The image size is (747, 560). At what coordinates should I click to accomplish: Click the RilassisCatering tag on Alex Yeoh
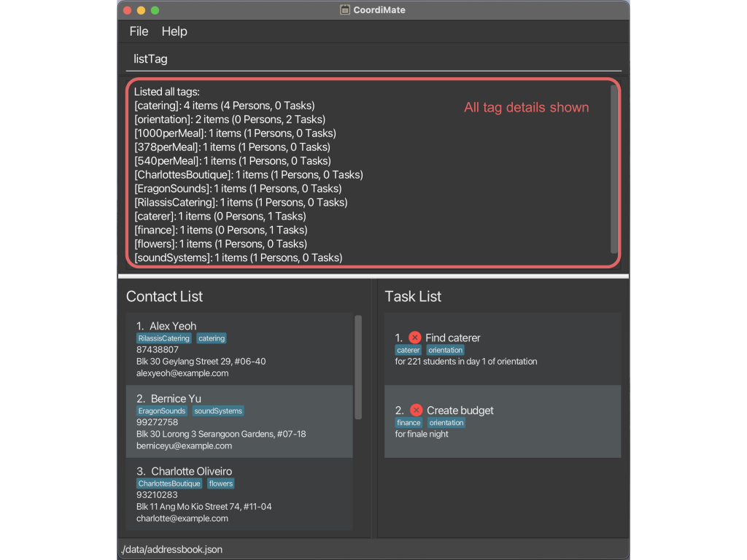pos(164,338)
